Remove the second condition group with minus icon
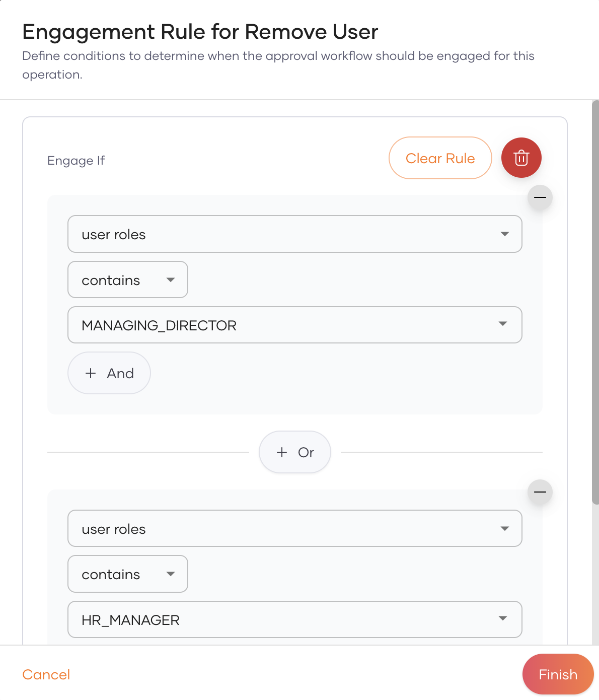Screen dimensions: 599x700 pyautogui.click(x=540, y=492)
